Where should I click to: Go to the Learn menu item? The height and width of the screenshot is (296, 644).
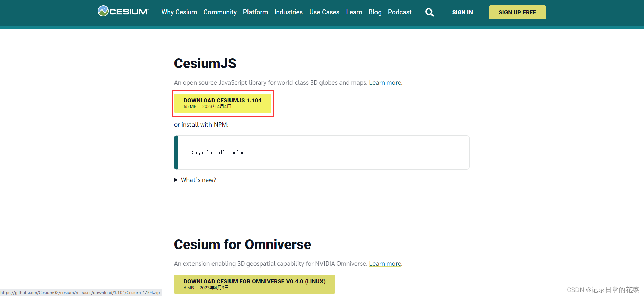pos(354,12)
